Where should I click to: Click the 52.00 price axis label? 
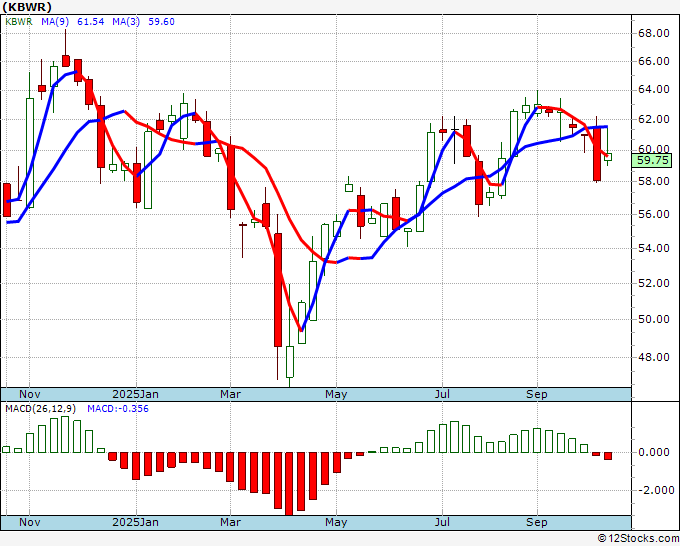pyautogui.click(x=654, y=283)
